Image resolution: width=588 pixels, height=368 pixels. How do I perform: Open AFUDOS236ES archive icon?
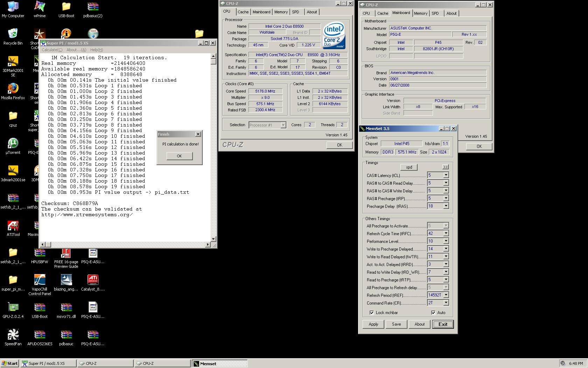[x=40, y=338]
